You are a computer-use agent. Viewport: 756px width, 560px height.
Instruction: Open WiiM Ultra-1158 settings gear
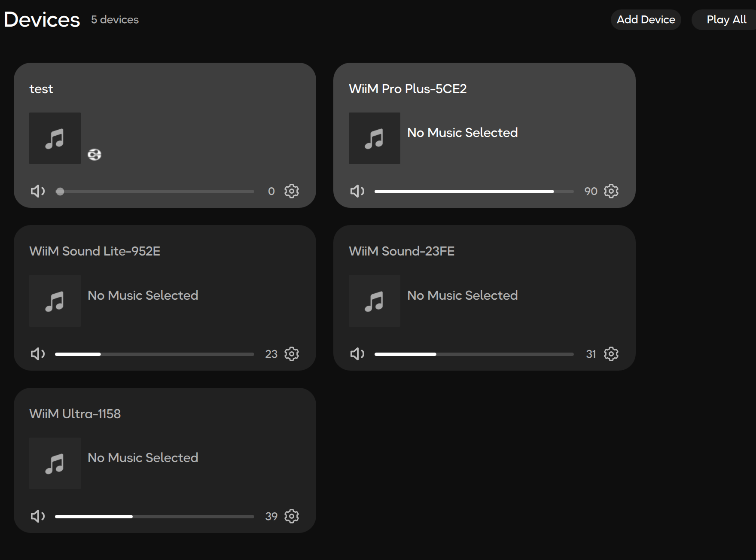tap(292, 516)
